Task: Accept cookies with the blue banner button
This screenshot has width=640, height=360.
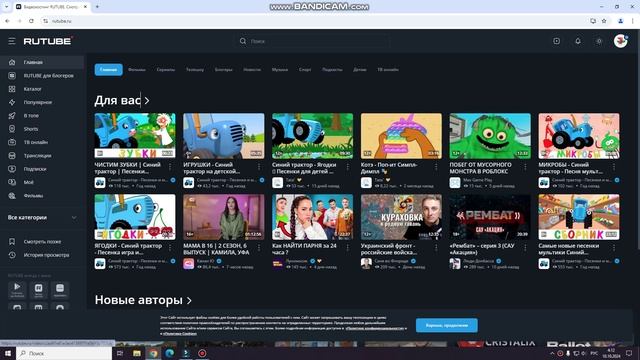Action: click(x=447, y=325)
